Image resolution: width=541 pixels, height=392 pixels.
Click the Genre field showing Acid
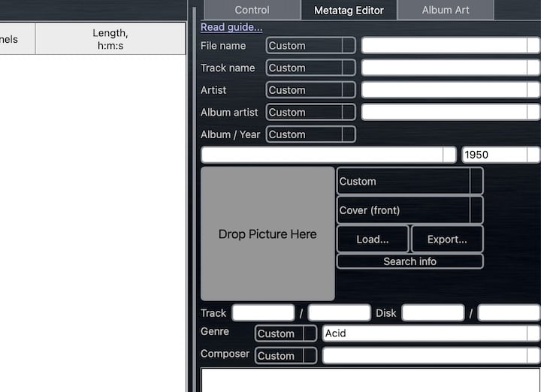431,333
